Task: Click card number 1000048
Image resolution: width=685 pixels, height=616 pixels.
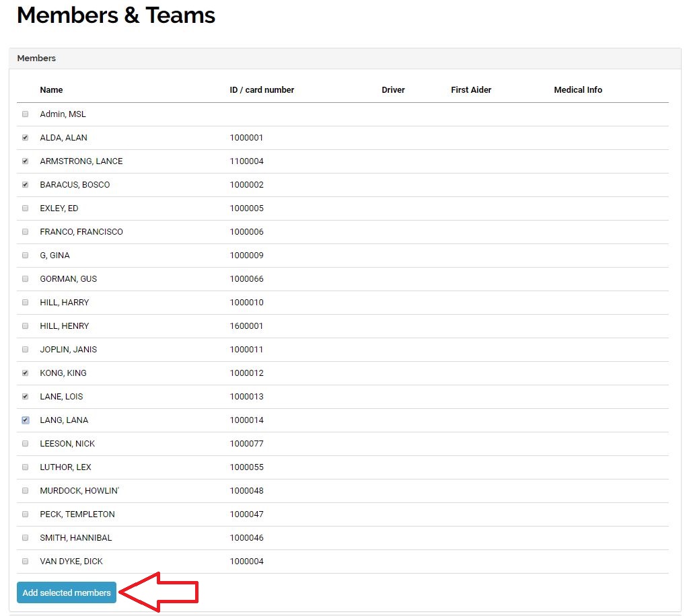Action: click(246, 492)
